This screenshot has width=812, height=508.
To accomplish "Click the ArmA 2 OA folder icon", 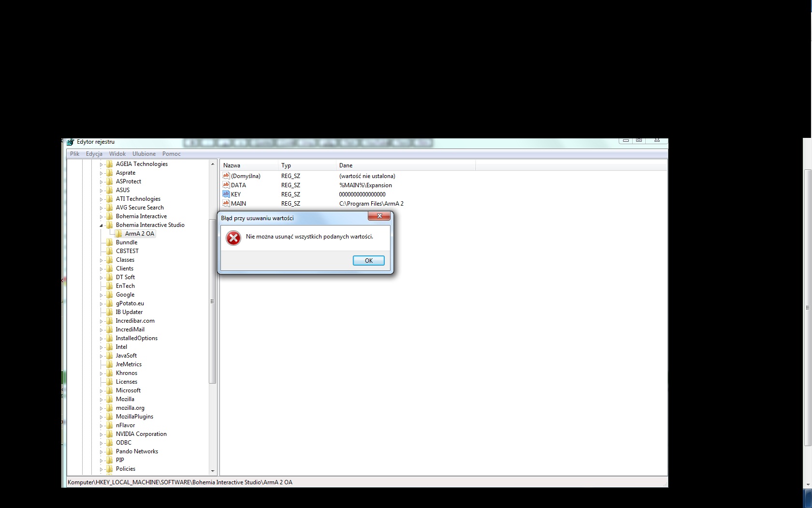I will coord(119,234).
